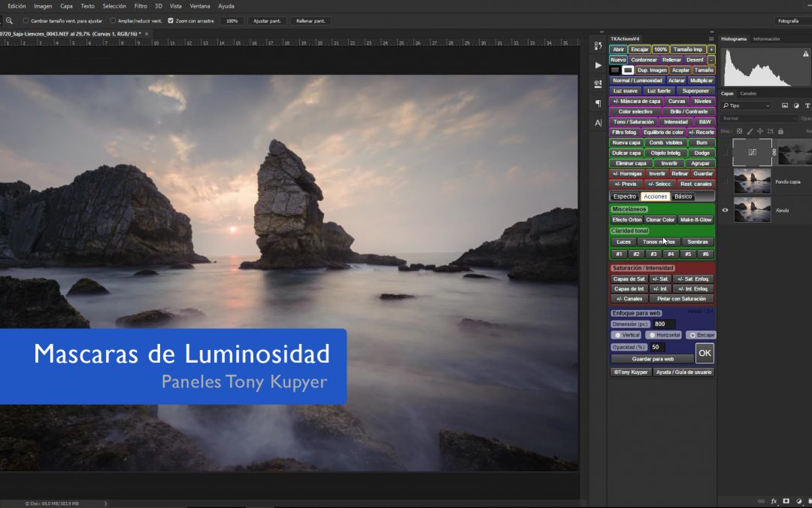The width and height of the screenshot is (812, 508).
Task: Click the Dimensión (px) input field
Action: pos(664,324)
